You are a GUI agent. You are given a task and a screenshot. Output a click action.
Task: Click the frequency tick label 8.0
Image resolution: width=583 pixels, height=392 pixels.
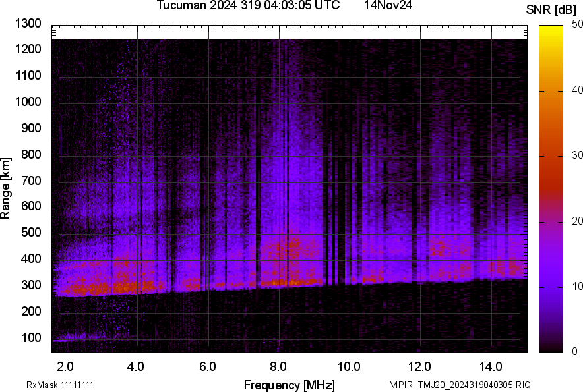278,367
